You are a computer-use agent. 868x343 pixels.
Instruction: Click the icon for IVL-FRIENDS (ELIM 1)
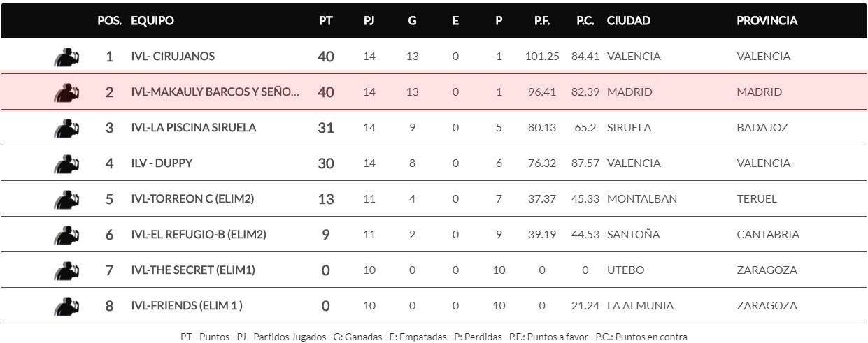point(66,306)
